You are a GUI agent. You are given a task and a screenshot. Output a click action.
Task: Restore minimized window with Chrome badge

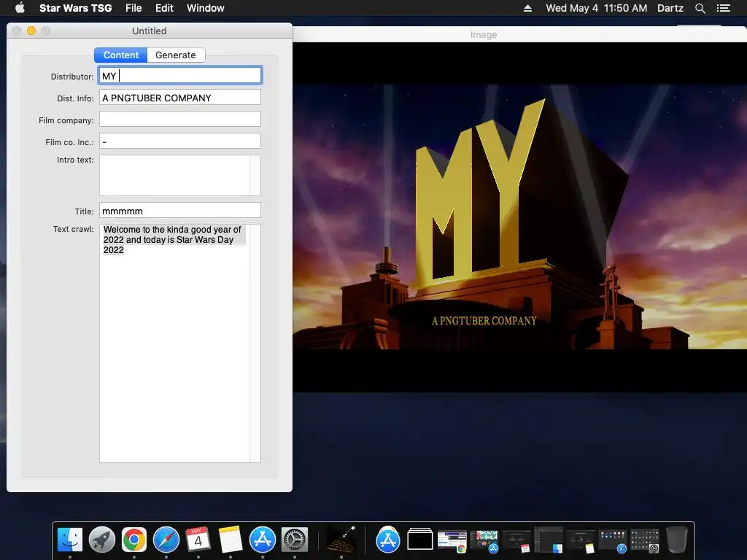tap(452, 541)
